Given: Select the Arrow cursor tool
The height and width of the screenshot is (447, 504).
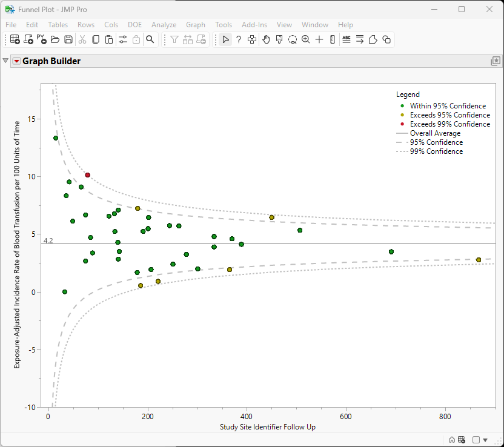Looking at the screenshot, I should pos(225,39).
